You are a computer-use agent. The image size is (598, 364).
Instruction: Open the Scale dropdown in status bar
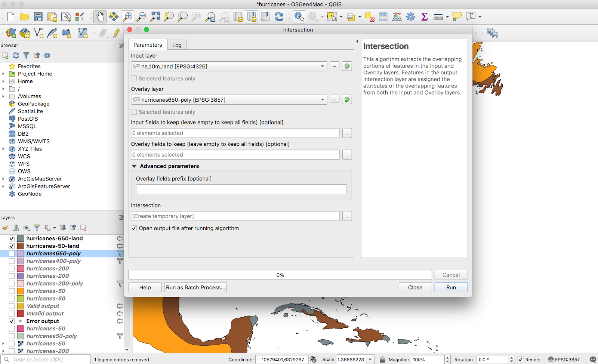click(x=370, y=360)
